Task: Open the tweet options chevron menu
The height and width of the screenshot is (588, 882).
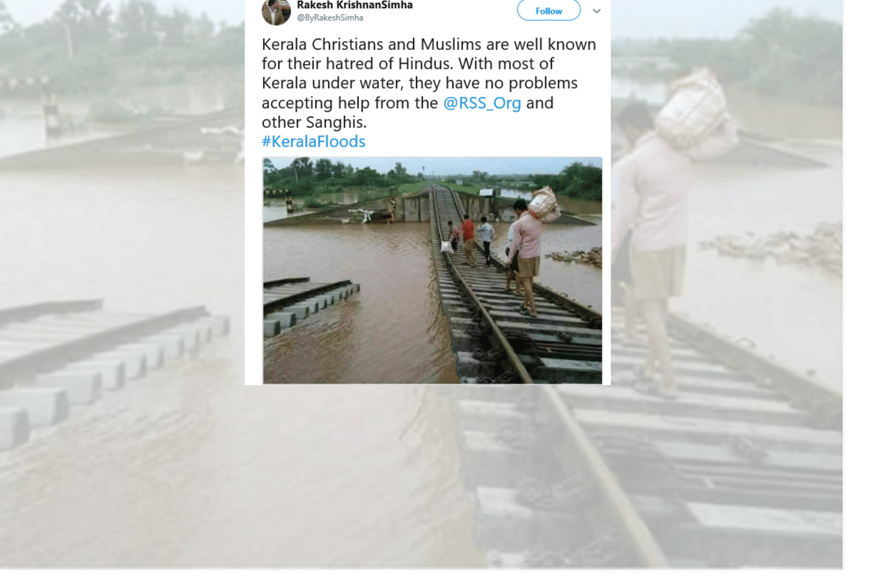Action: [x=597, y=11]
